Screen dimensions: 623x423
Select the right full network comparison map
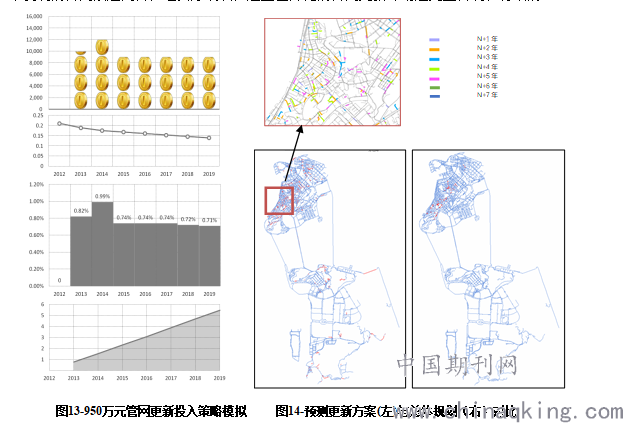tap(488, 269)
